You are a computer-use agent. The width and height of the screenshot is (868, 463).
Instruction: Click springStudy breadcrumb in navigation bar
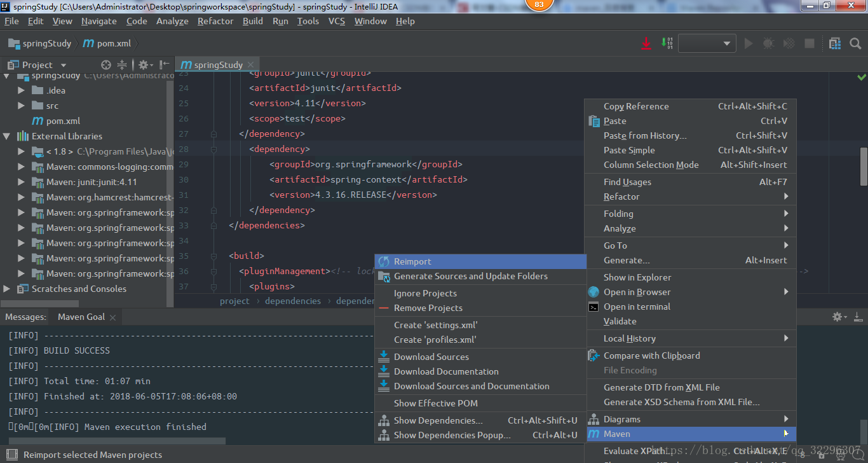point(41,43)
